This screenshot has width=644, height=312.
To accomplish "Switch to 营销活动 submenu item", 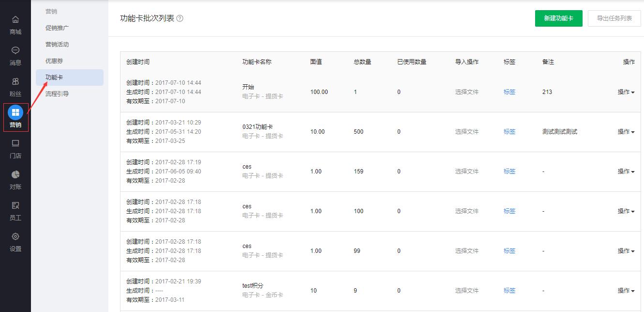I will click(x=57, y=44).
